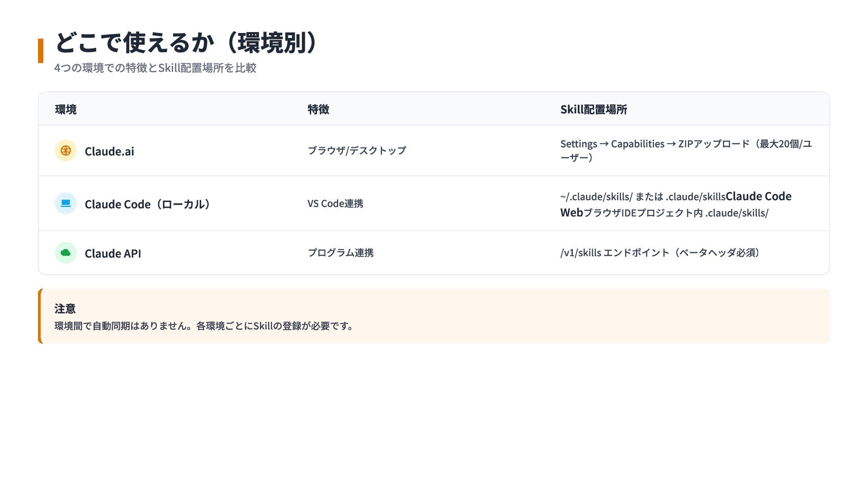Select the Claude.ai row label
This screenshot has width=868, height=488.
(109, 151)
